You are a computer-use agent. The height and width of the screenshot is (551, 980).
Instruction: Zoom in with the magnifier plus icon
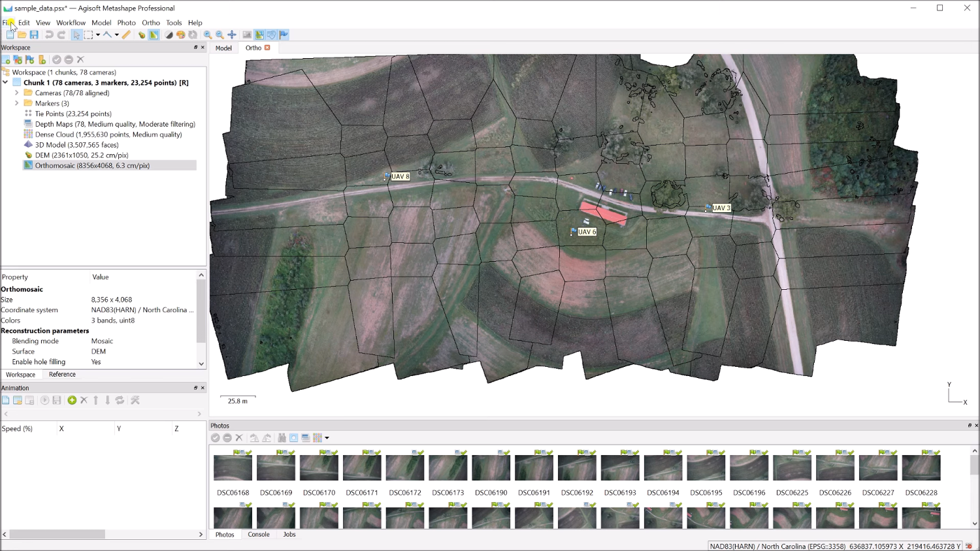tap(208, 35)
